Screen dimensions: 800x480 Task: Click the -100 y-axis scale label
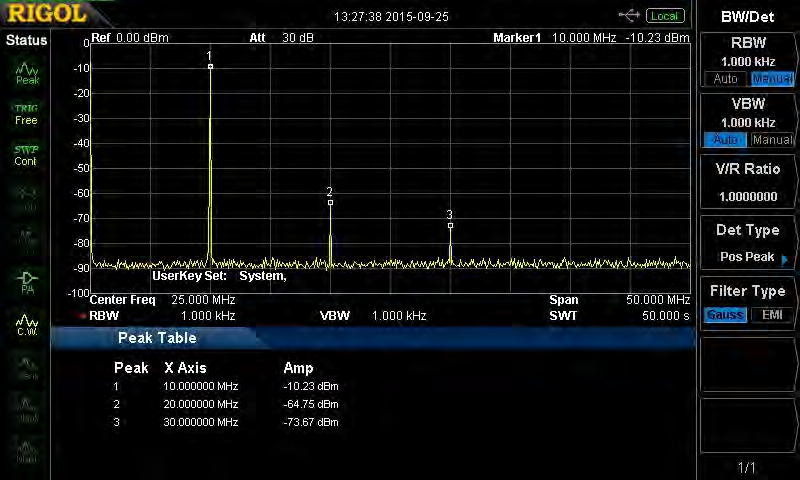pyautogui.click(x=79, y=293)
